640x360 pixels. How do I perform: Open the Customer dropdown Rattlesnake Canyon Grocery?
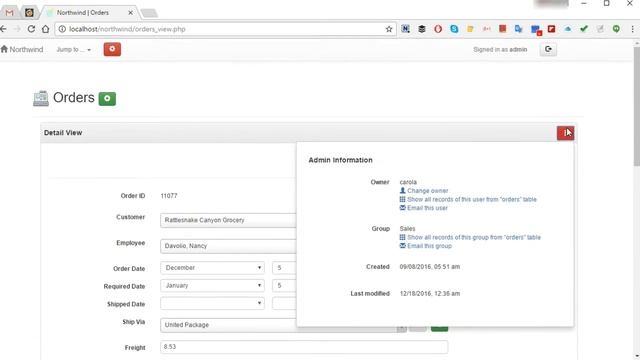[229, 220]
